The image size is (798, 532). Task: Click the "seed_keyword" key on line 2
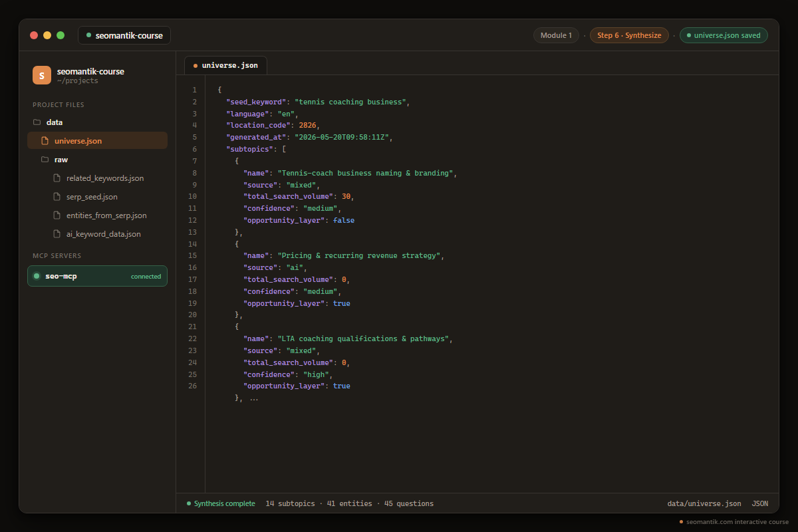click(x=256, y=102)
